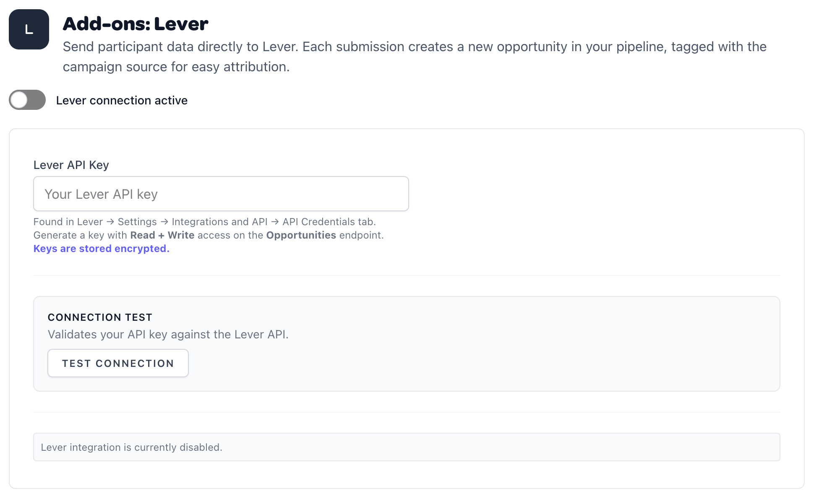The image size is (819, 504).
Task: Click the "Lever connection active" label
Action: click(122, 101)
